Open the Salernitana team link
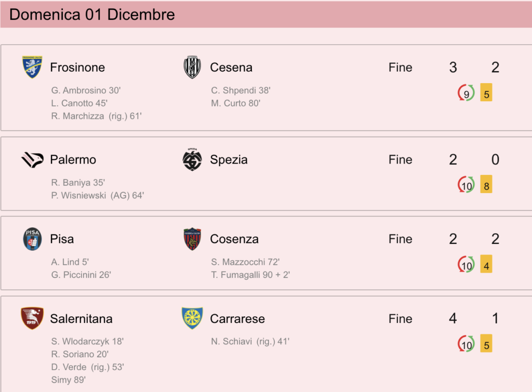Image resolution: width=532 pixels, height=392 pixels. click(81, 319)
